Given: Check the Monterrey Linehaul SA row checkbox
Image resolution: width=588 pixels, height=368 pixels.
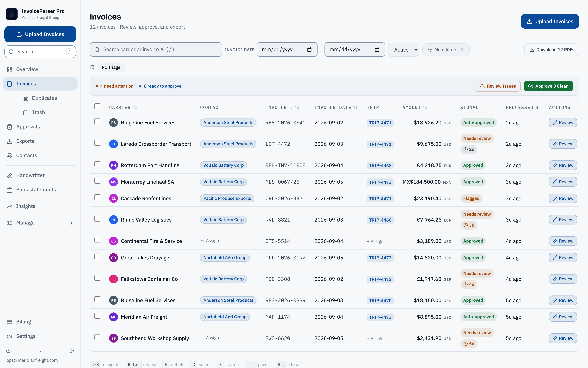Looking at the screenshot, I should (x=97, y=181).
